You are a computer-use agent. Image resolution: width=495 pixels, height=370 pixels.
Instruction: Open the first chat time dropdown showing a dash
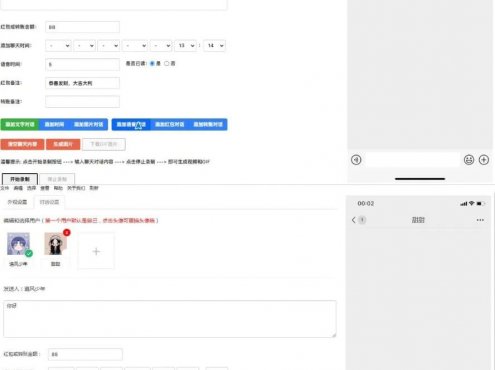click(58, 46)
